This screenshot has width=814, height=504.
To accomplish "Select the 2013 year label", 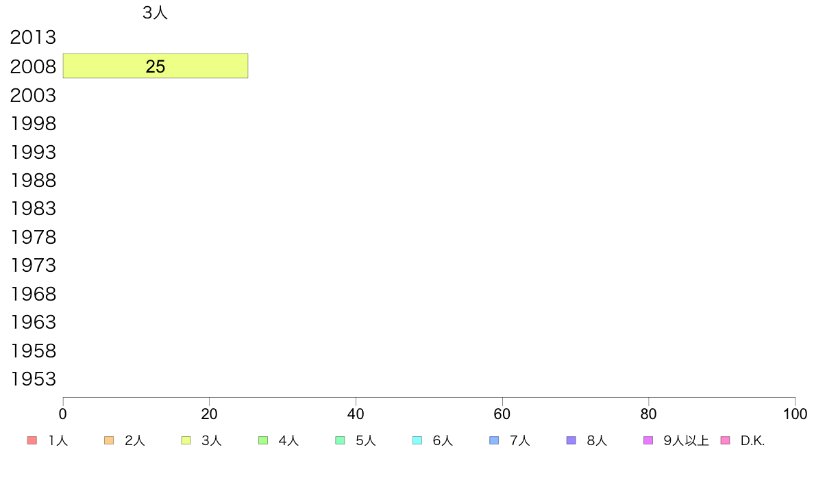I will point(33,38).
